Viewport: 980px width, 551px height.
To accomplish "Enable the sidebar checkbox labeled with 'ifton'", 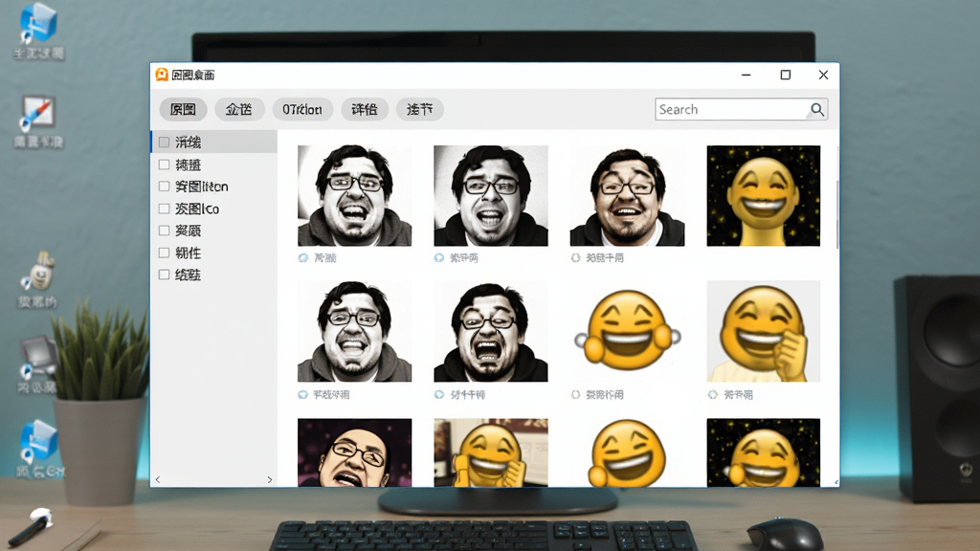I will (x=164, y=187).
